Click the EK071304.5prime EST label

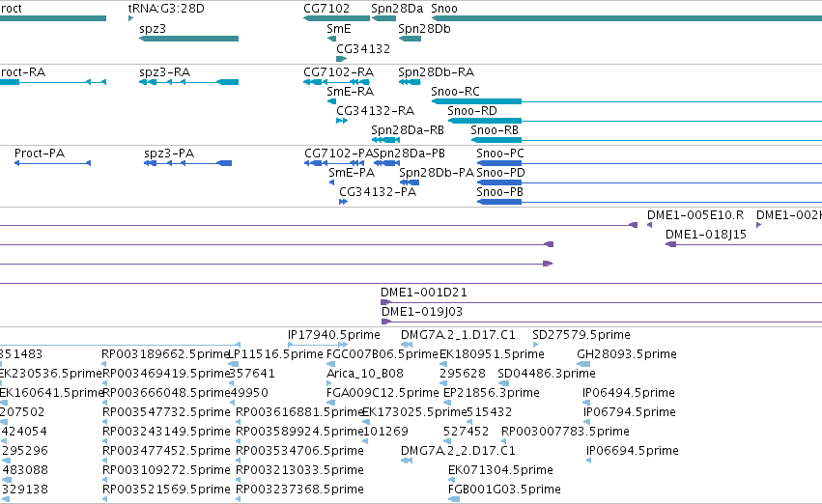[500, 470]
